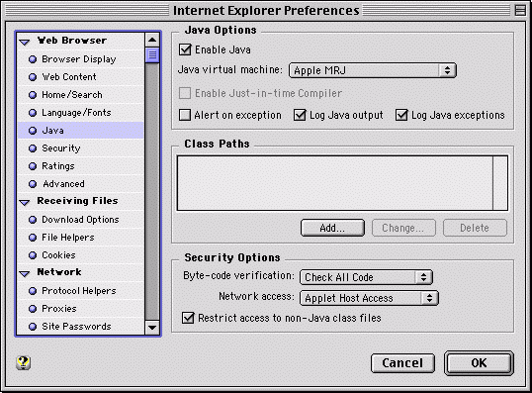Click the bullet icon beside File Helpers
532x393 pixels.
click(x=33, y=238)
